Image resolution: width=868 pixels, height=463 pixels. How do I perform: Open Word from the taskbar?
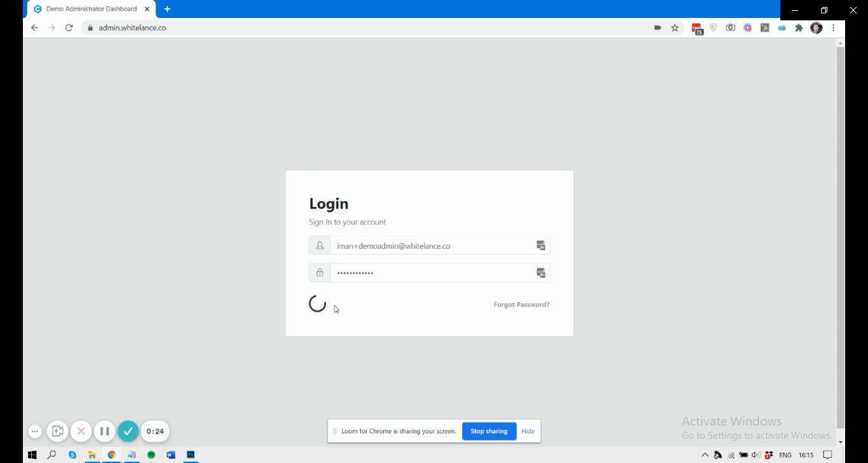171,455
